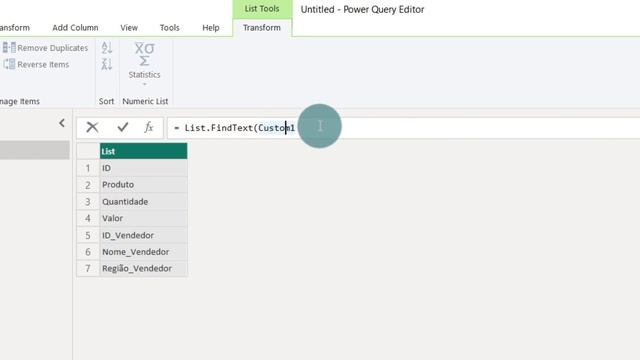The image size is (640, 360).
Task: Select the ID list item
Action: [144, 168]
